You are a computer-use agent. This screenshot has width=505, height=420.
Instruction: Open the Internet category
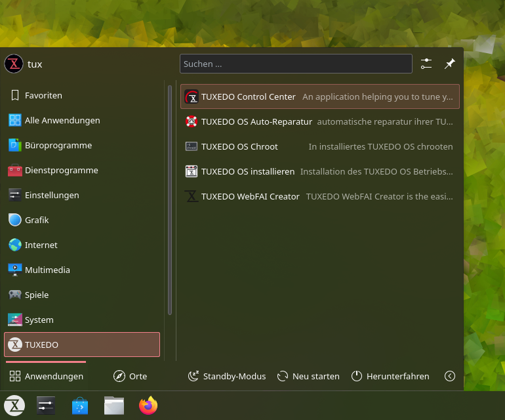click(82, 245)
